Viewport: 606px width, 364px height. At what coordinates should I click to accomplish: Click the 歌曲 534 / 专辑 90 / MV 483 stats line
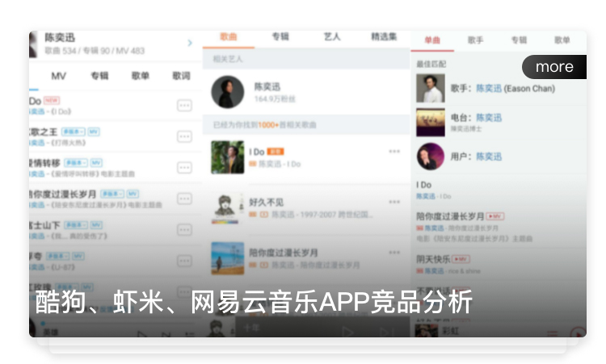coord(95,51)
